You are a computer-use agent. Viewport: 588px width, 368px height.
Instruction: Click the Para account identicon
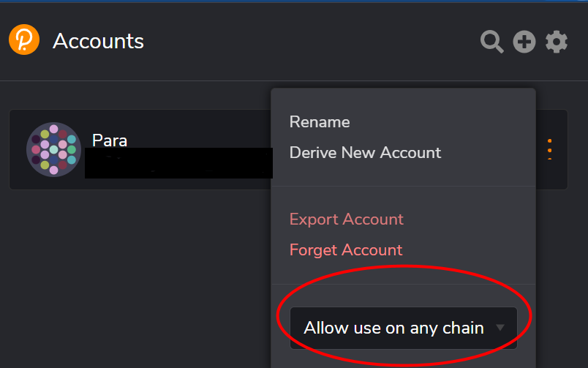coord(53,149)
